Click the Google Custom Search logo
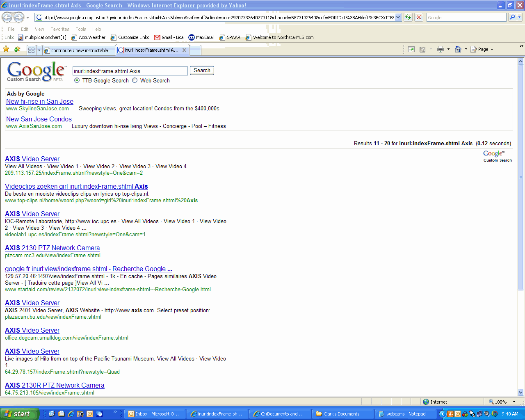Viewport: 525px width, 420px height. [x=36, y=72]
